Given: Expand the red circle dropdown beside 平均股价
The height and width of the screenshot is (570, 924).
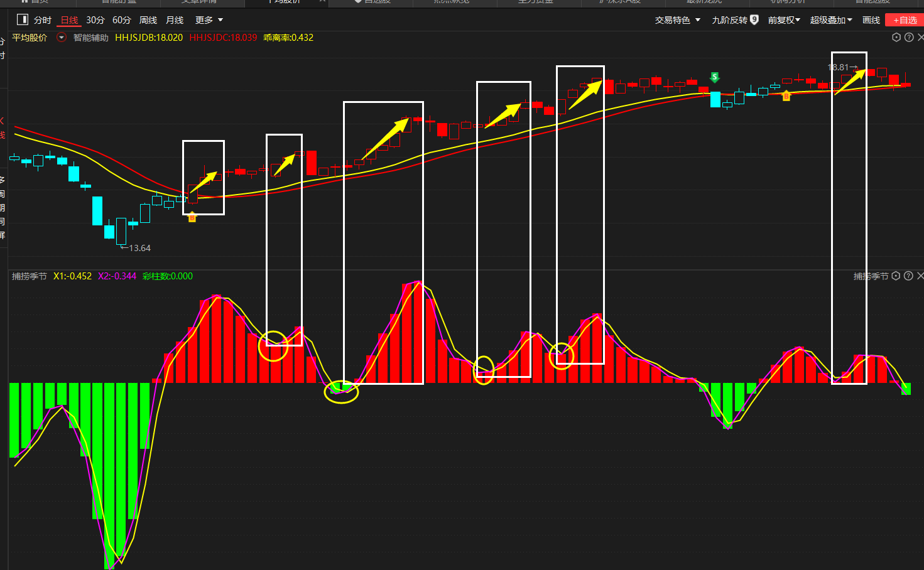Looking at the screenshot, I should pos(62,38).
